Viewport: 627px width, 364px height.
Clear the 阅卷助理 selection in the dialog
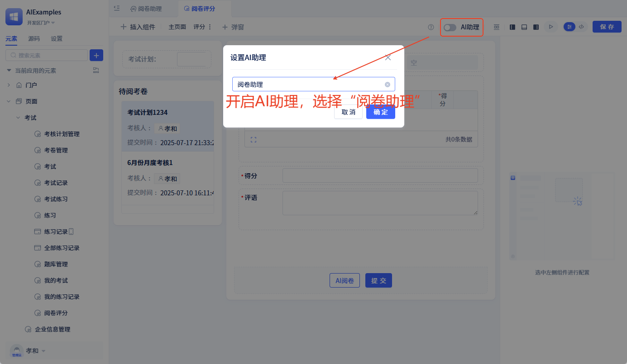388,85
